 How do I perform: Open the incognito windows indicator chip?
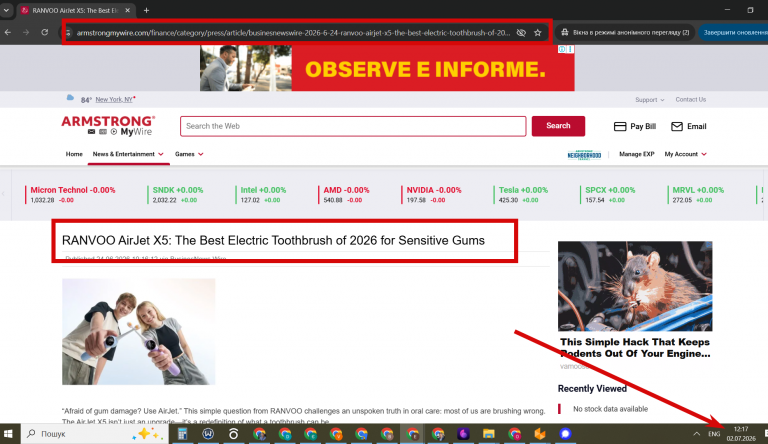[x=626, y=32]
